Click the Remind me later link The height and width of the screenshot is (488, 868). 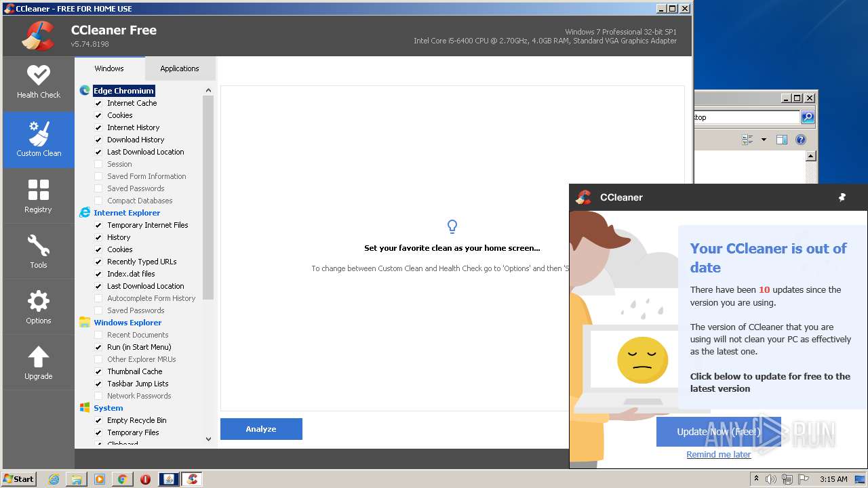pos(719,455)
